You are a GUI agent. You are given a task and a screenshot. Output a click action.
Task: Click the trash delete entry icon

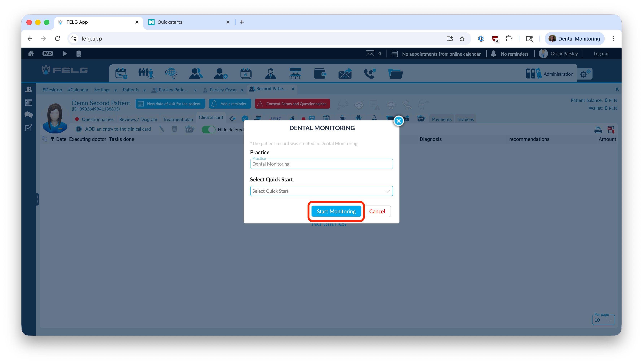[174, 129]
